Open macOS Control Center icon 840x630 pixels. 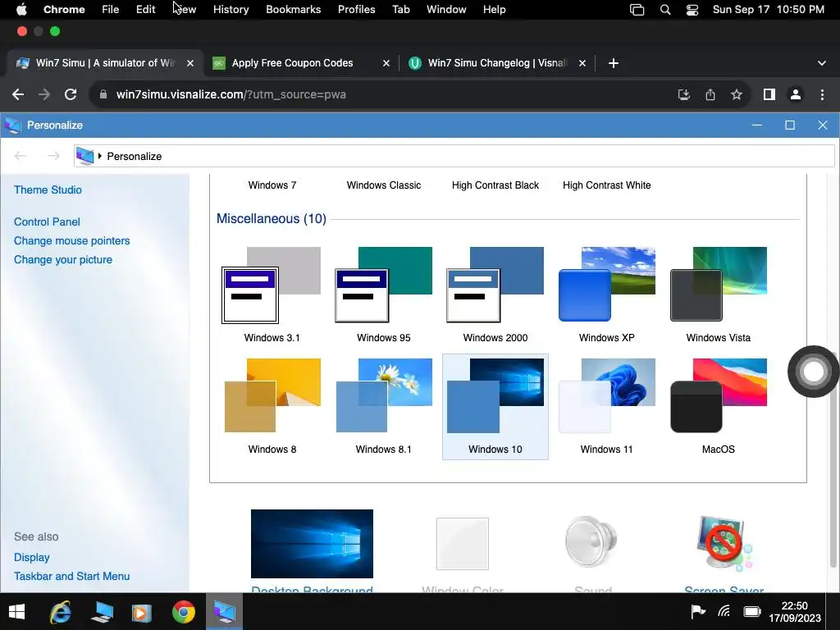[692, 10]
